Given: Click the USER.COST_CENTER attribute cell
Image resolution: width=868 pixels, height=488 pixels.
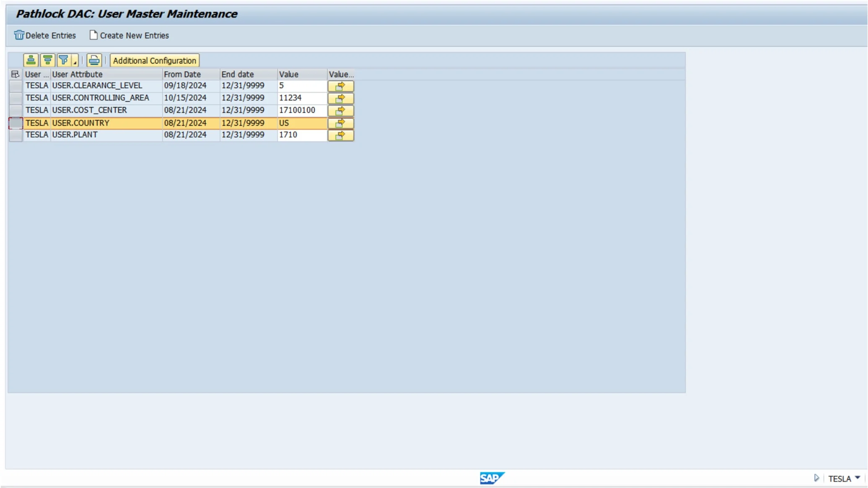Looking at the screenshot, I should (x=106, y=110).
